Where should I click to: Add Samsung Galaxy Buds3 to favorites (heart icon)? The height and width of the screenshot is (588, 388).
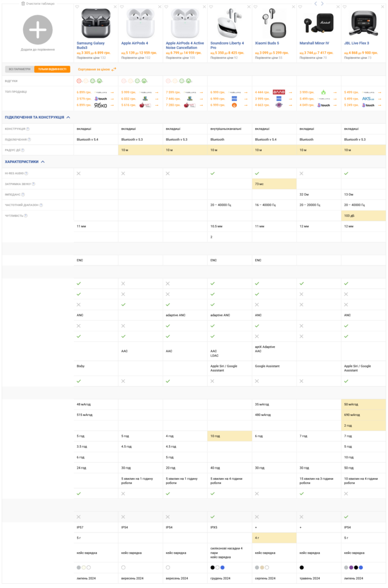click(78, 7)
